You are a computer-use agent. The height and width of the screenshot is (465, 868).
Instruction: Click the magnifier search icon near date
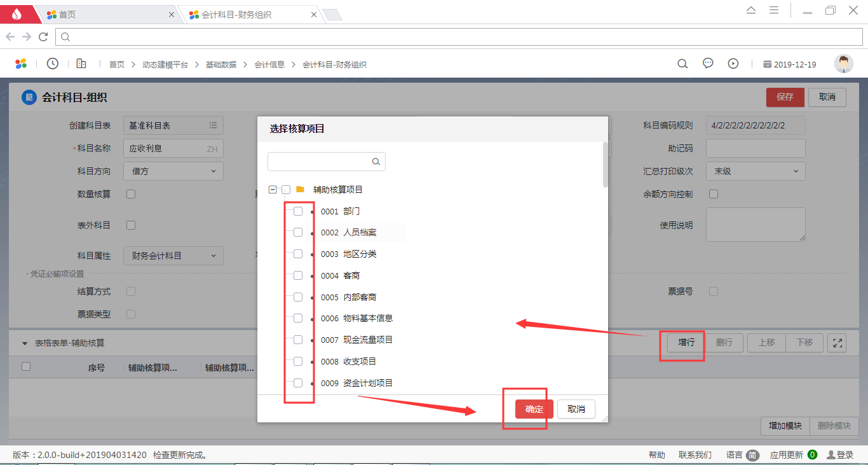point(682,64)
